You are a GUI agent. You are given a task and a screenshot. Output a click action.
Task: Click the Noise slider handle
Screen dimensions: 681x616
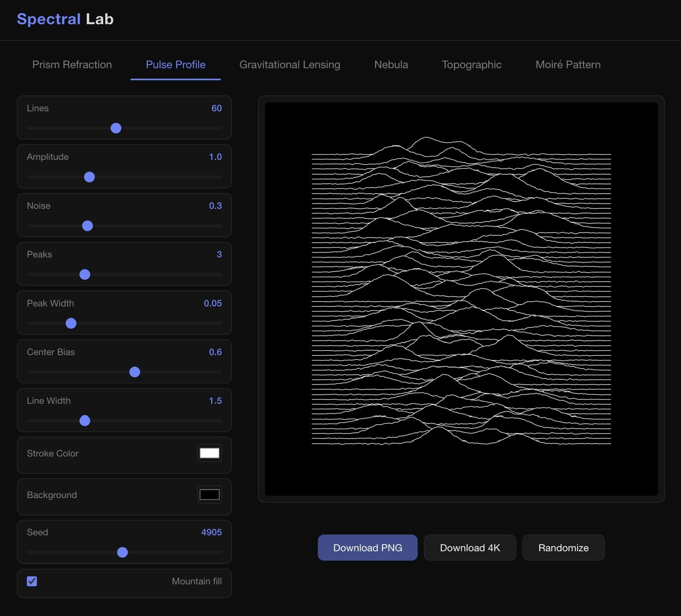87,226
